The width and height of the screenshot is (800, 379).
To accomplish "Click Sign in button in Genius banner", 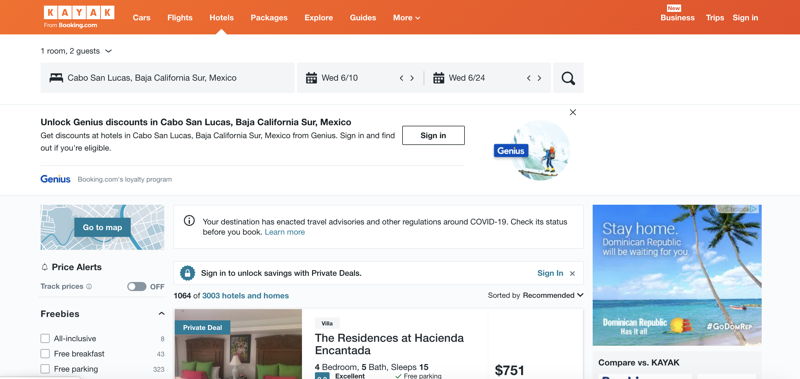I will pyautogui.click(x=433, y=135).
